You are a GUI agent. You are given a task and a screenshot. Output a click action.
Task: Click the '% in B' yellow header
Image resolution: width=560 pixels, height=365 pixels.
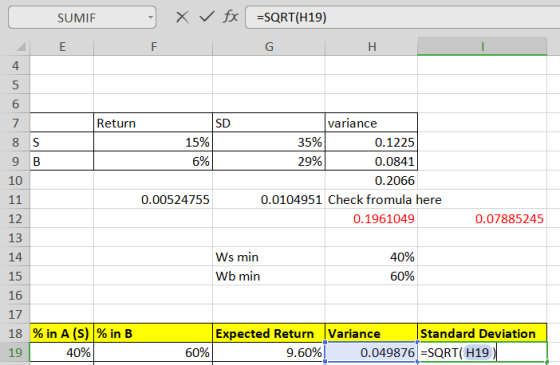coord(153,334)
